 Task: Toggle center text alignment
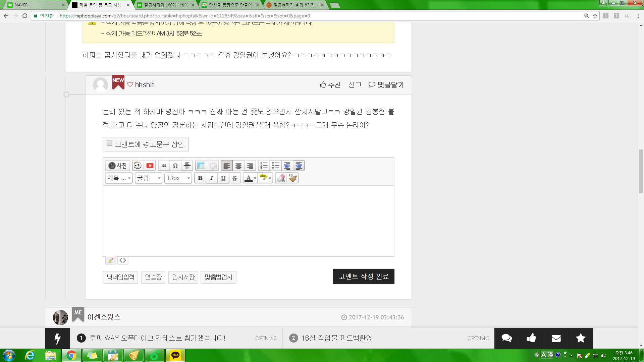pyautogui.click(x=238, y=166)
